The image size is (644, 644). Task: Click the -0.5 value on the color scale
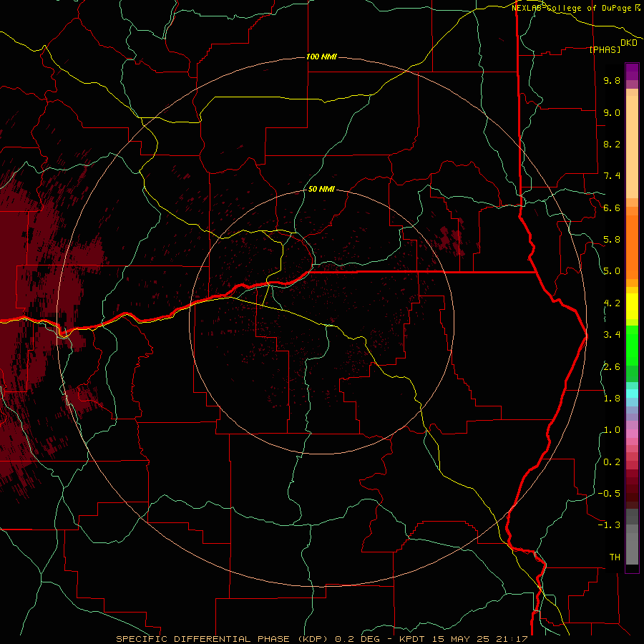tap(609, 494)
